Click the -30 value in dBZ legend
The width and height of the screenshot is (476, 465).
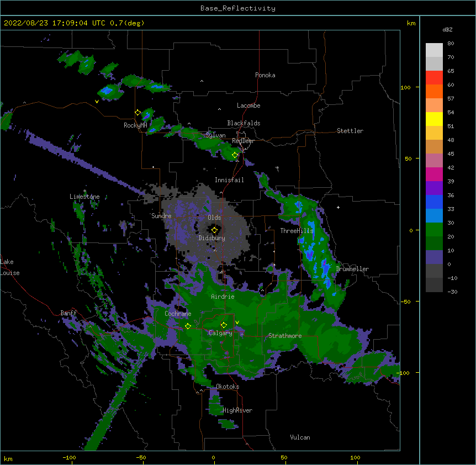(x=452, y=292)
